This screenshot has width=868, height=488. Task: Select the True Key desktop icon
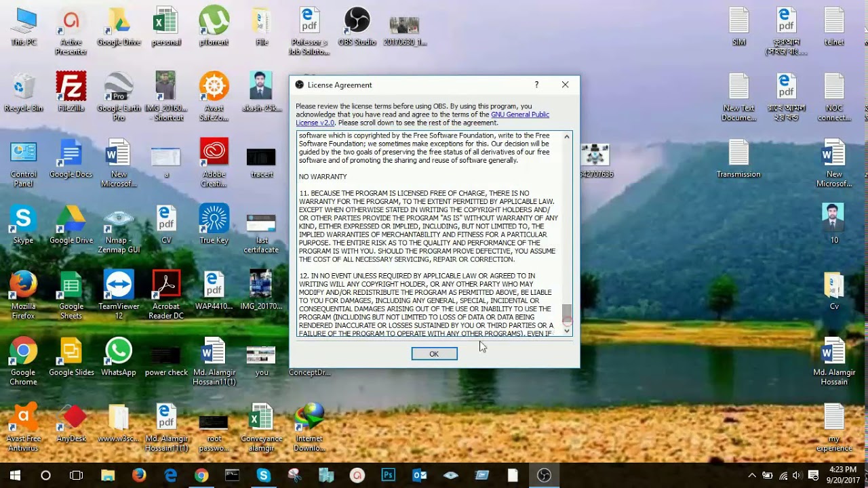tap(214, 225)
